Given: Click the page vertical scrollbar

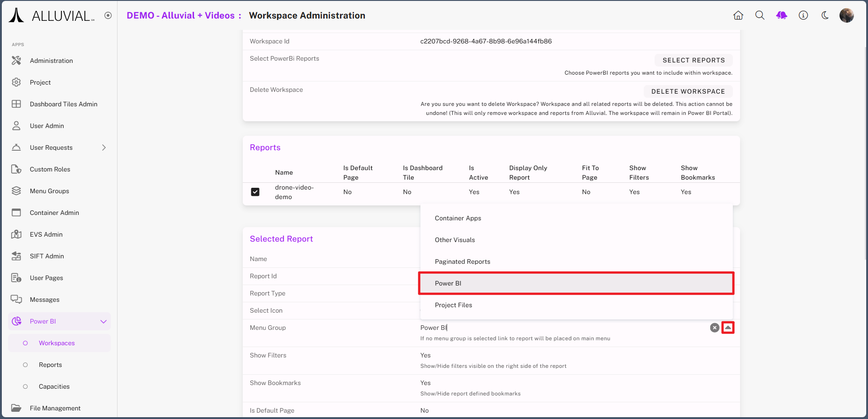Looking at the screenshot, I should click(x=865, y=154).
